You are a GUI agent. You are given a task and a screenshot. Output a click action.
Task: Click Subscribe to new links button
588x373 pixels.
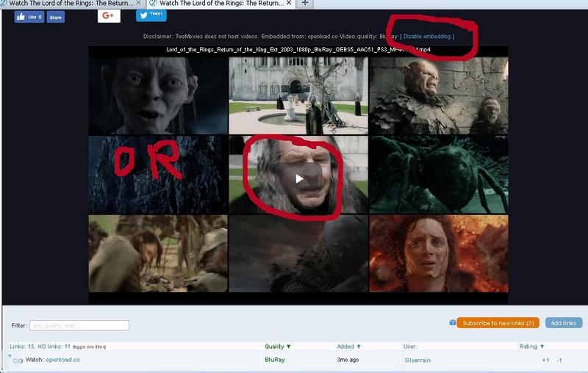[498, 323]
